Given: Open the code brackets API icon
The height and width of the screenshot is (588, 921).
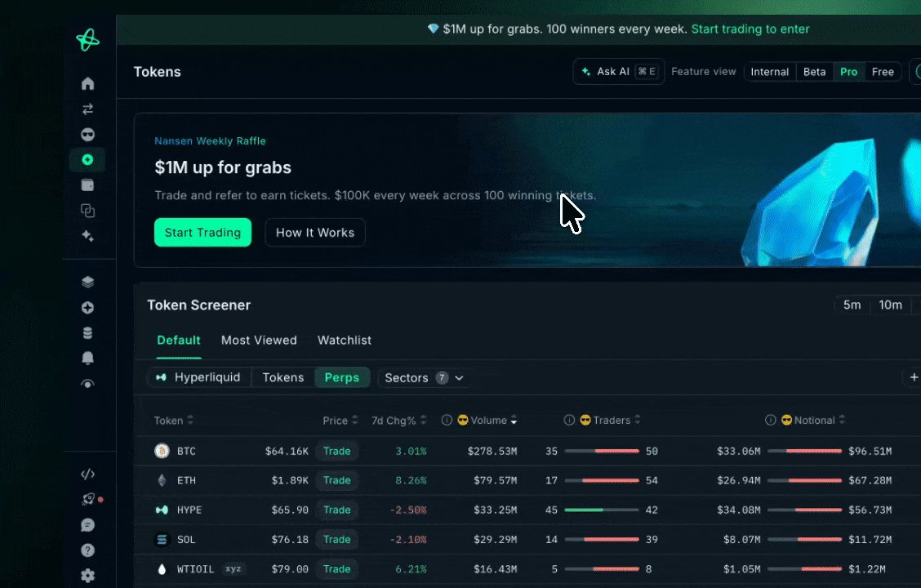Looking at the screenshot, I should 87,474.
